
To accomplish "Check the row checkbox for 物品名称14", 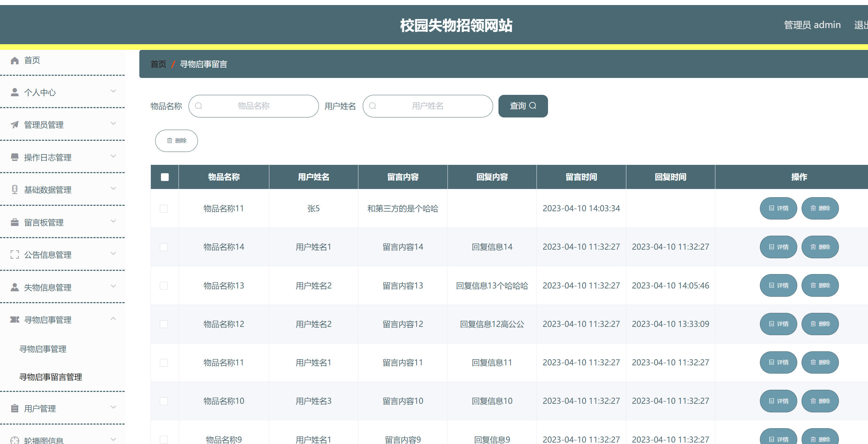I will pyautogui.click(x=164, y=247).
